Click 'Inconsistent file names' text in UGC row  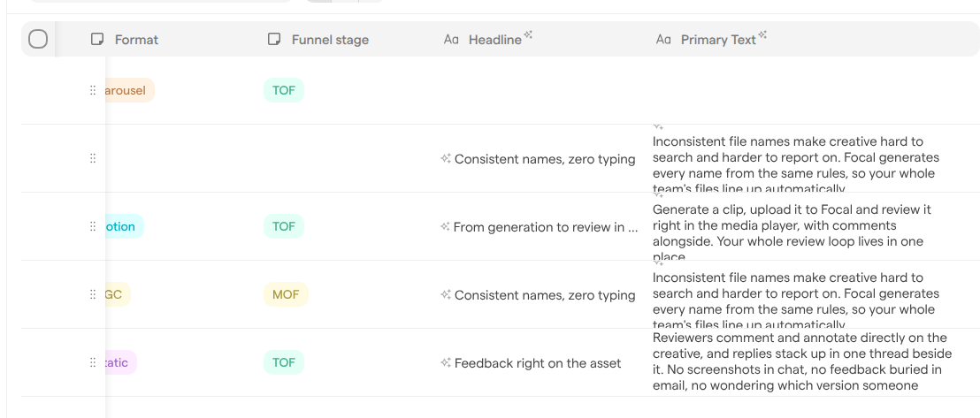coord(796,299)
